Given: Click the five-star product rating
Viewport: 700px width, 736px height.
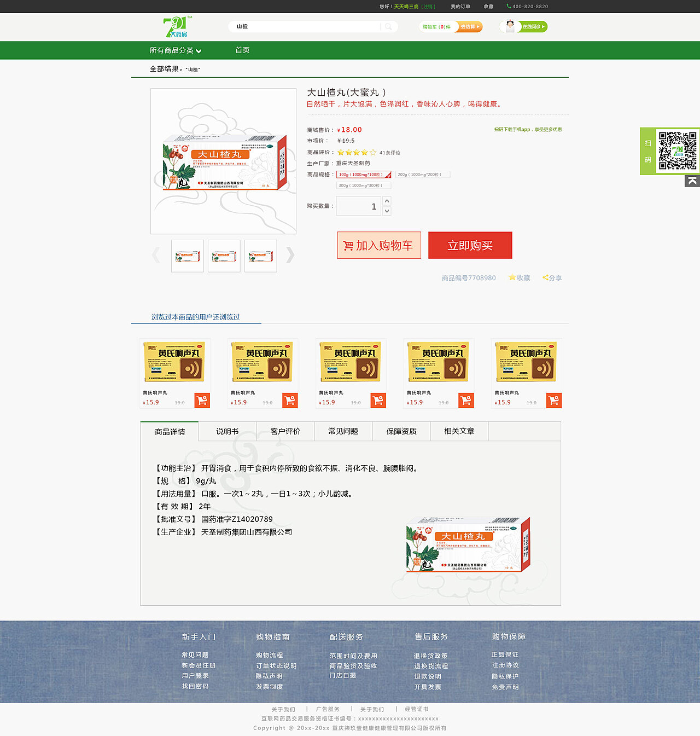Looking at the screenshot, I should [357, 153].
